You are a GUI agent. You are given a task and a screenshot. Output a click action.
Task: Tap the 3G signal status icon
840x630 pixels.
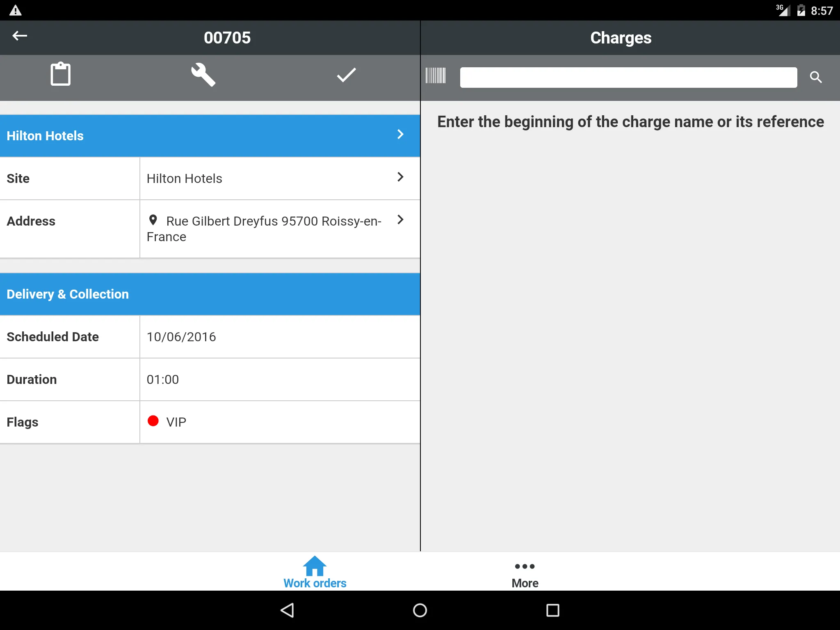coord(783,10)
